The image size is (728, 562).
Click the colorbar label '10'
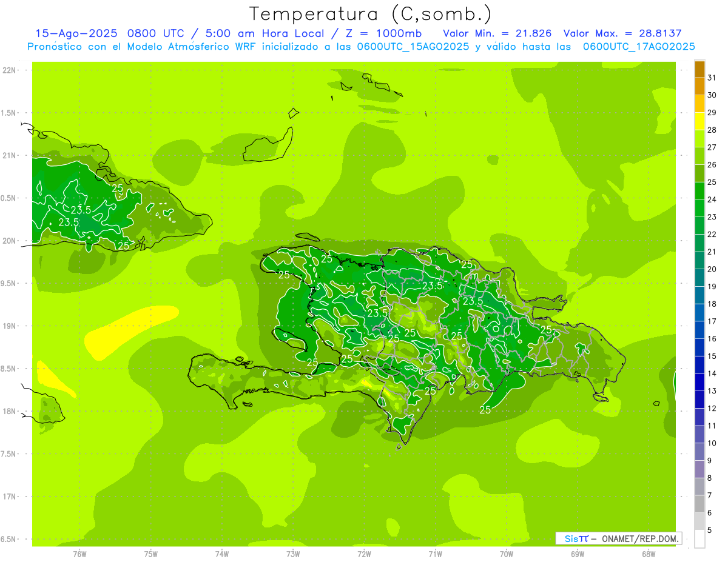712,443
